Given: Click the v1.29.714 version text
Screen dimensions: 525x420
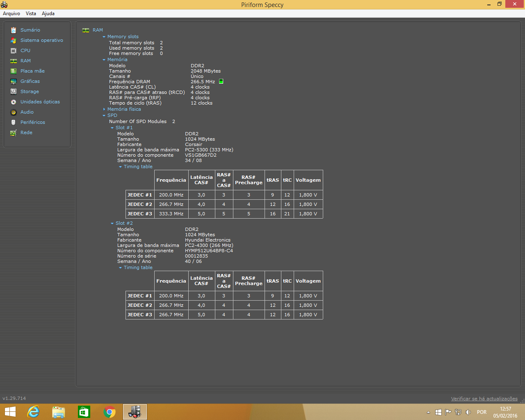Looking at the screenshot, I should tap(14, 398).
